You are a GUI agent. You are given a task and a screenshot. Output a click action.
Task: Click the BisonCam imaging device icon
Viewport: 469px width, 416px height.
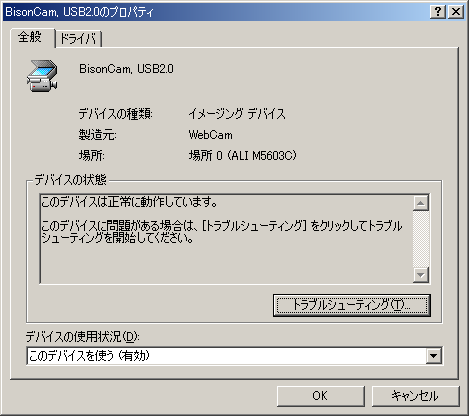(42, 76)
